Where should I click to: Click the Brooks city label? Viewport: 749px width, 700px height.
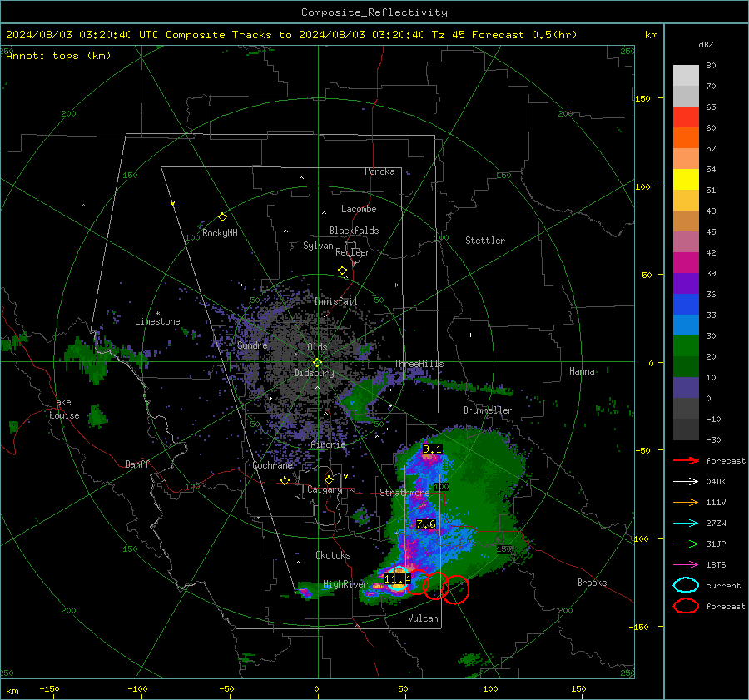[x=592, y=583]
